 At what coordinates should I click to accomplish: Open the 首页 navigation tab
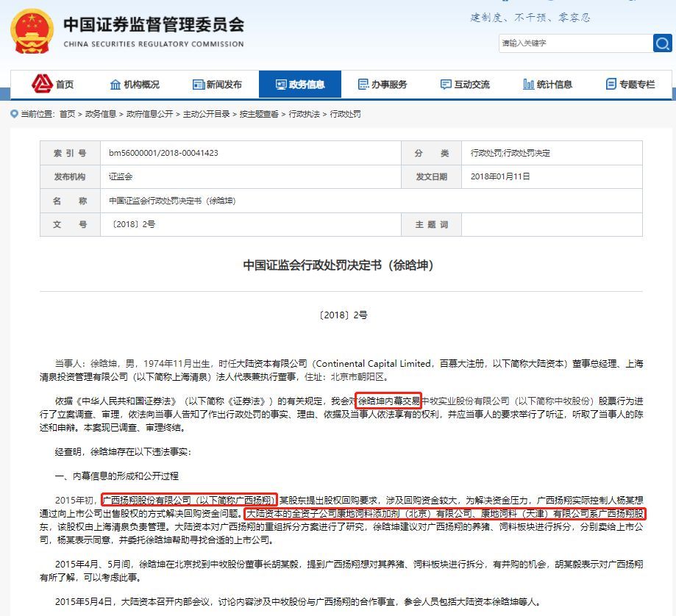tap(65, 85)
